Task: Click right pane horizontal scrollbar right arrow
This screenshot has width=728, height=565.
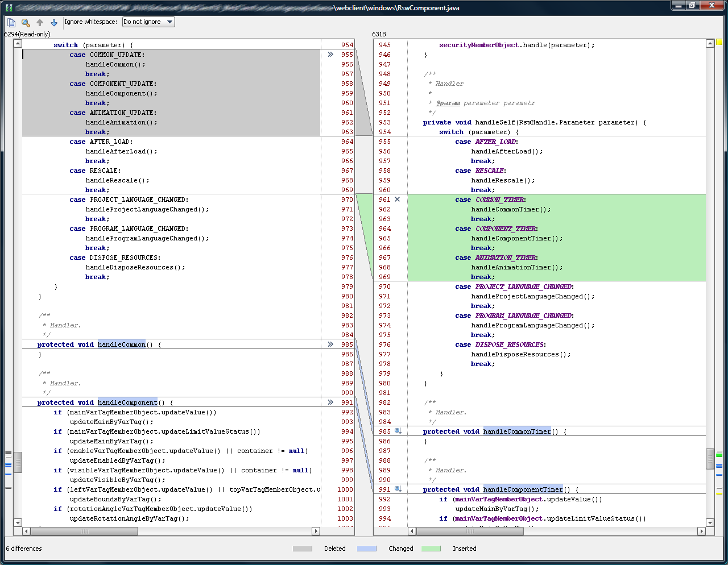Action: (x=701, y=531)
